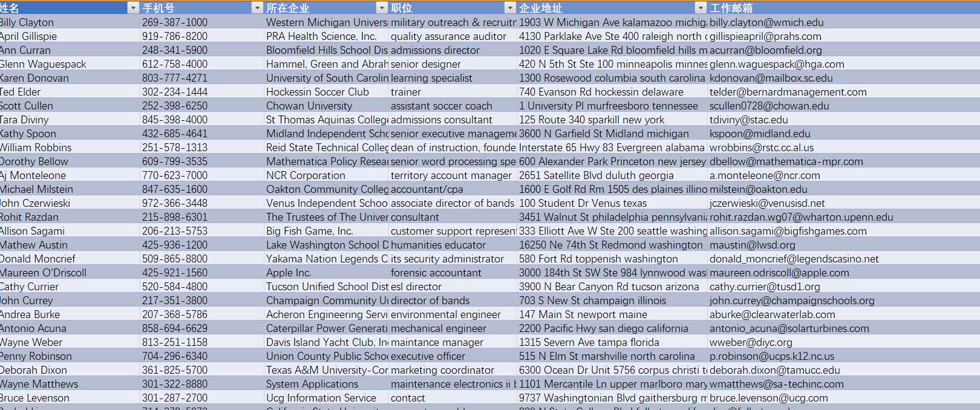Select the 工作邮箱 header cell
The height and width of the screenshot is (410, 980).
[844, 8]
